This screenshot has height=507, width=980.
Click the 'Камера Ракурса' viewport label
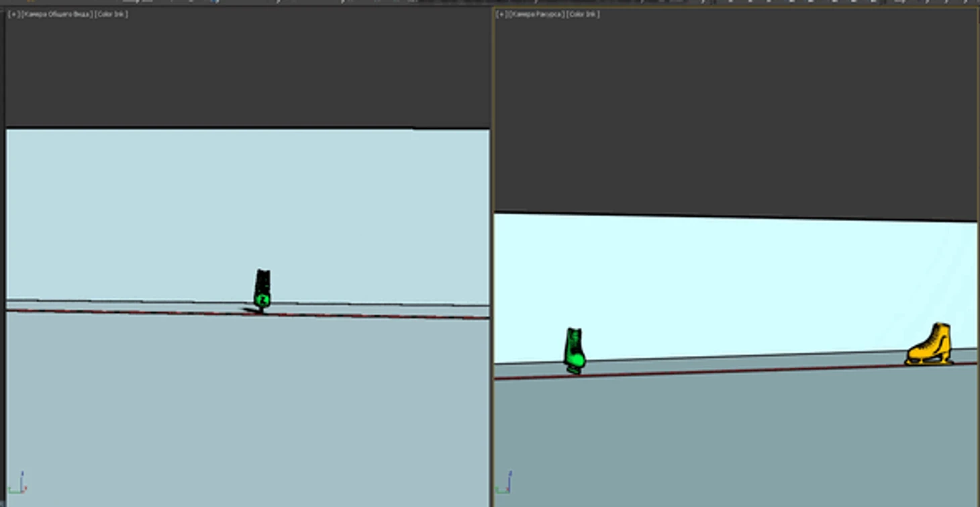pos(538,14)
